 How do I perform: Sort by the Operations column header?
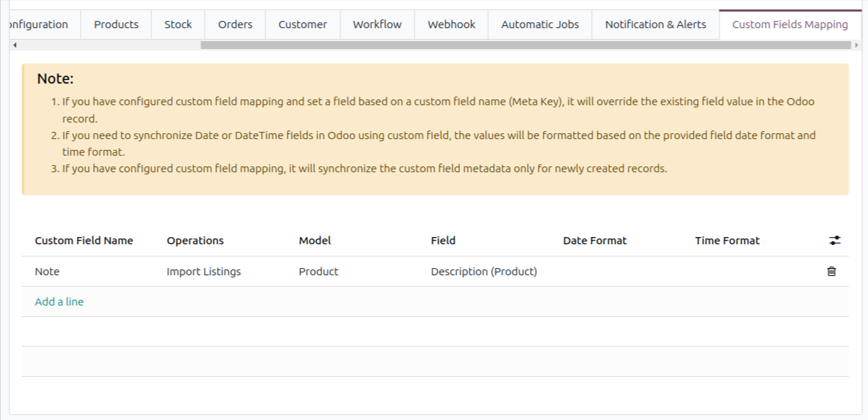pyautogui.click(x=195, y=241)
